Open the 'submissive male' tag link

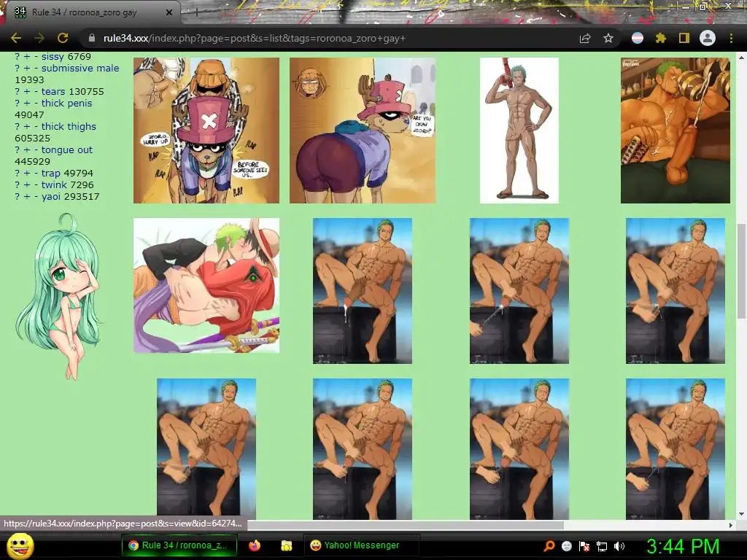pyautogui.click(x=80, y=68)
